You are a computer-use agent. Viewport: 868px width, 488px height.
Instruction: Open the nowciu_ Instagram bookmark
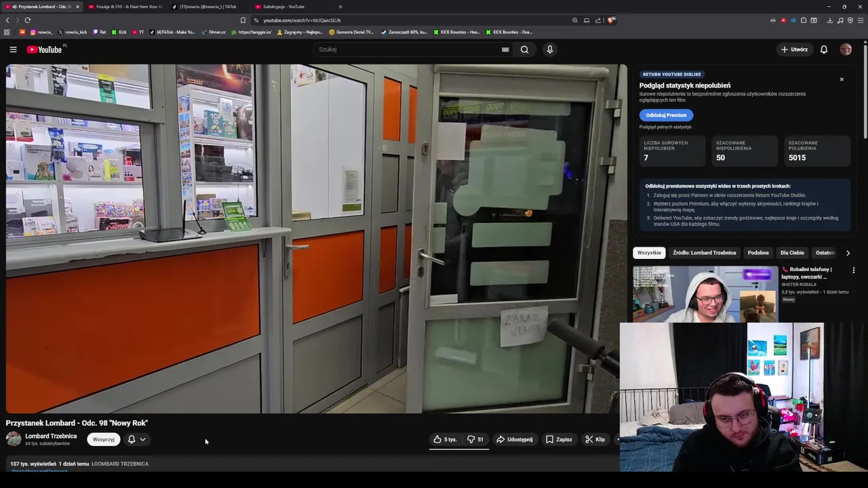tap(41, 32)
